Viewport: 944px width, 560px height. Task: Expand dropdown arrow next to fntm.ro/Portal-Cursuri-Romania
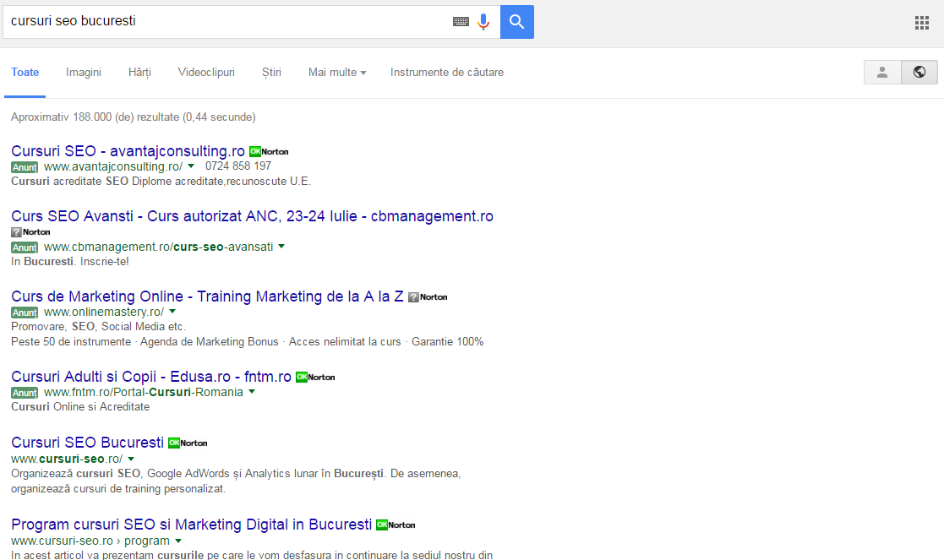click(x=252, y=392)
